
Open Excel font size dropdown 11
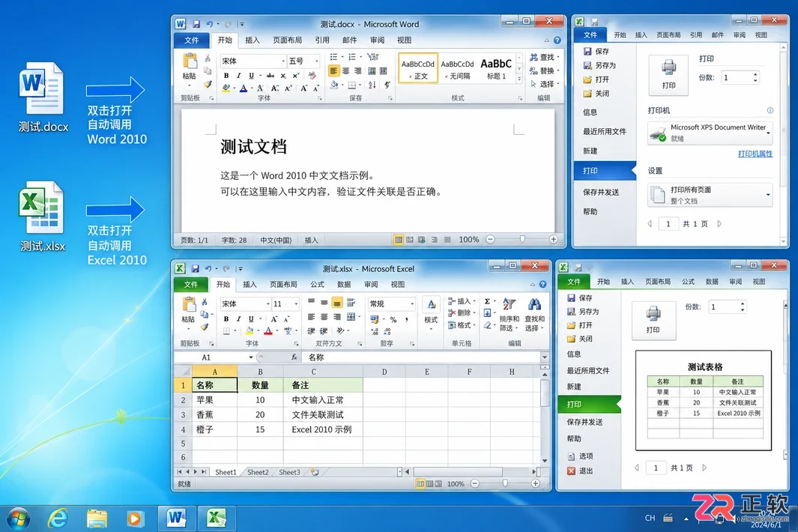[296, 304]
